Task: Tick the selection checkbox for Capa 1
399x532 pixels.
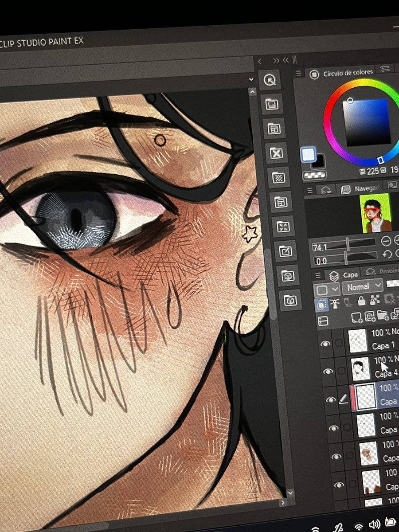Action: coord(339,343)
